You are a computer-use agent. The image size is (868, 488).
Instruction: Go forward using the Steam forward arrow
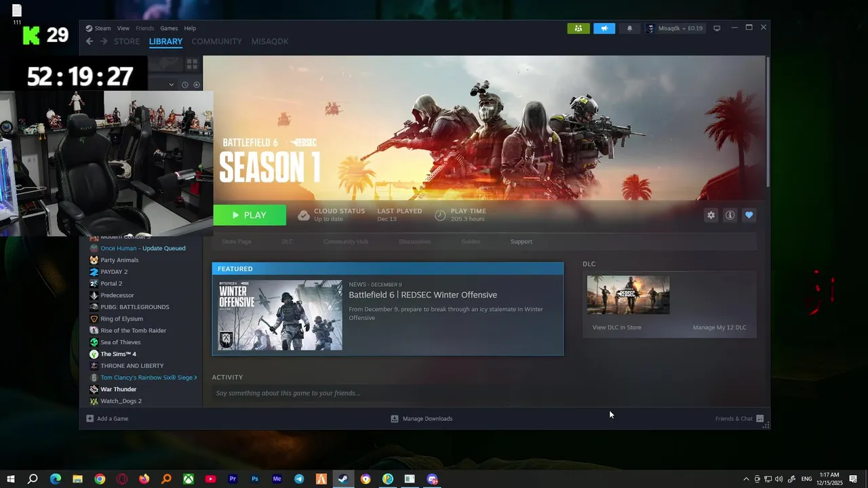(x=104, y=41)
